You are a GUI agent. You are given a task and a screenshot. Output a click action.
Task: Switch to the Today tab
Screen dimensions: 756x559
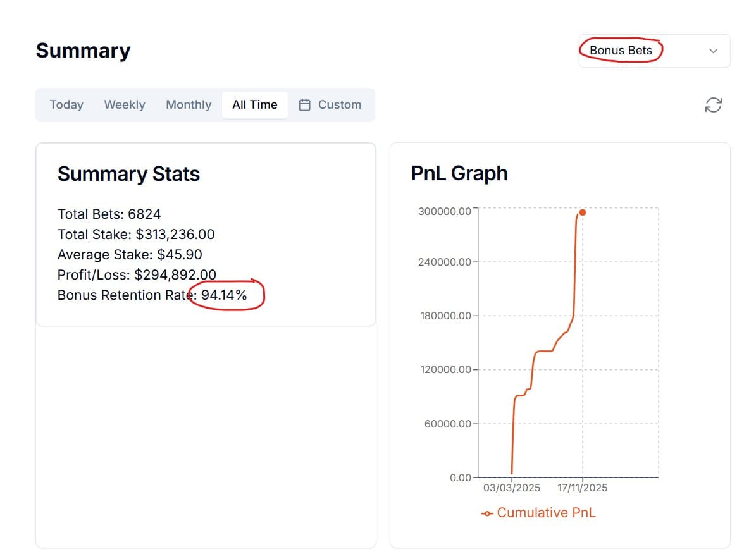click(x=66, y=105)
